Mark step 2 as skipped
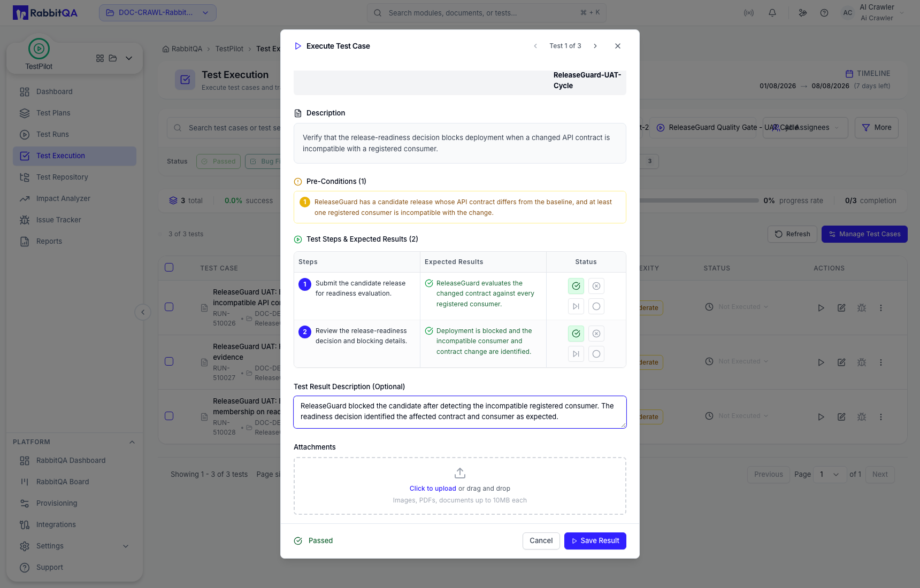The height and width of the screenshot is (588, 920). pyautogui.click(x=576, y=354)
